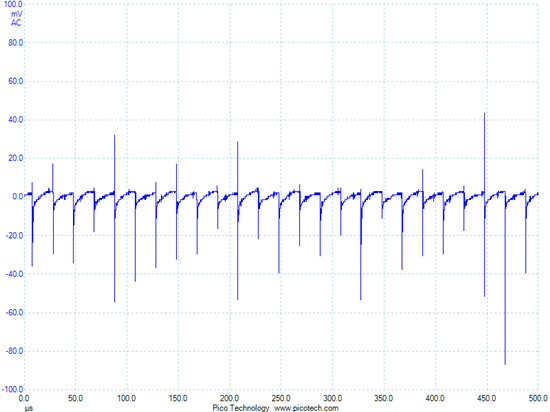Click the 150.0 time axis label

[x=178, y=399]
